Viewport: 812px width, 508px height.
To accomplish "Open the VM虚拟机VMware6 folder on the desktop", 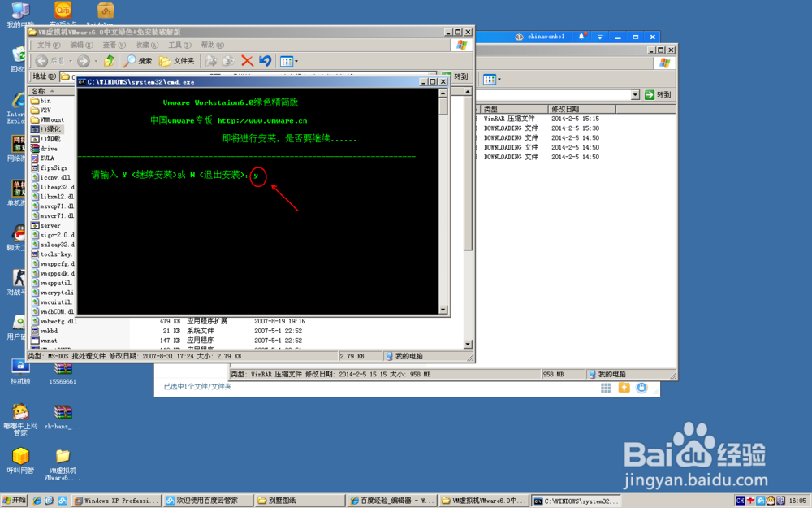I will click(x=63, y=464).
